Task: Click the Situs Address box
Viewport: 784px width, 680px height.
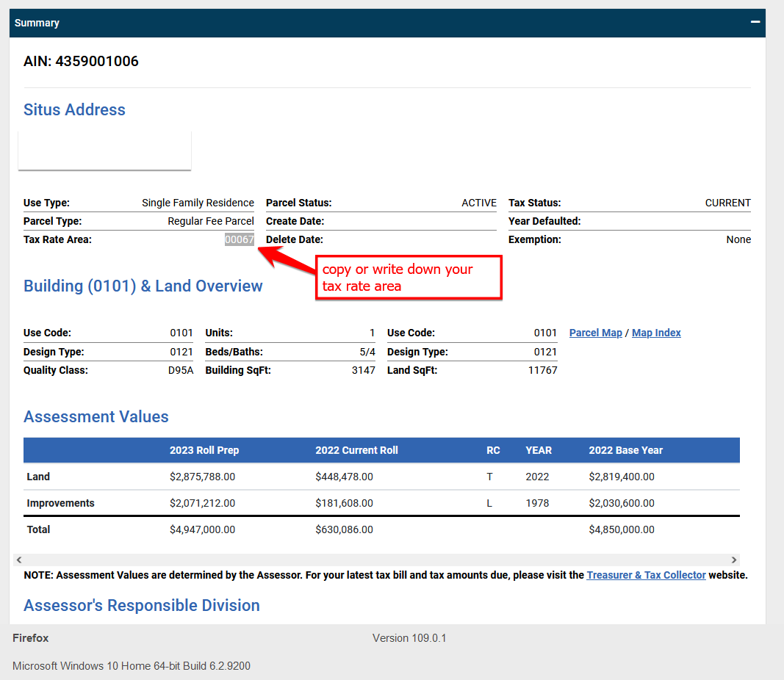Action: pos(104,149)
